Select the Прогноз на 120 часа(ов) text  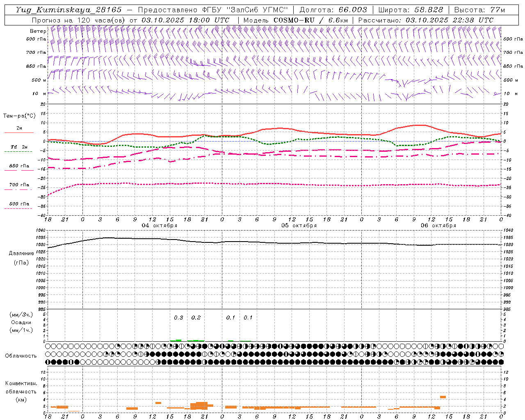[79, 20]
